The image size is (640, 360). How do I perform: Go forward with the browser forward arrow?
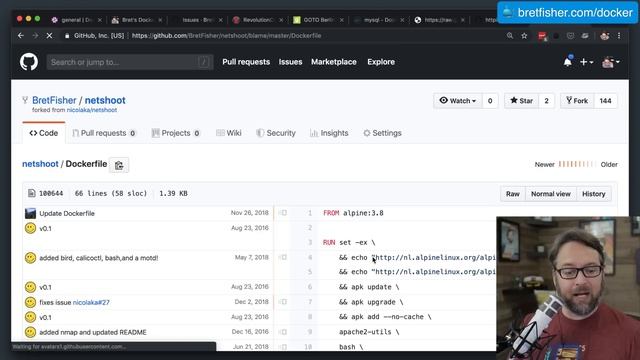point(35,36)
